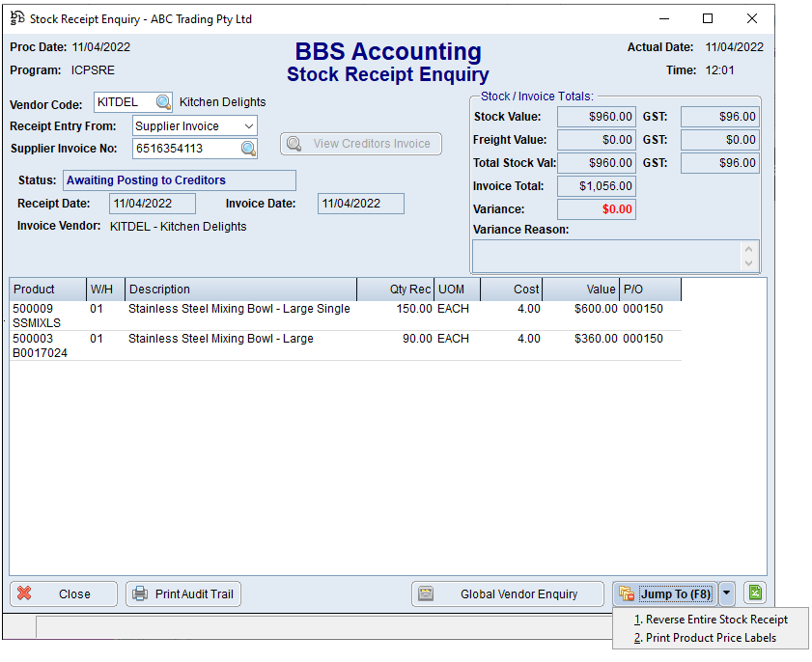The height and width of the screenshot is (662, 812).
Task: Click the red X icon on the Close button
Action: click(27, 593)
